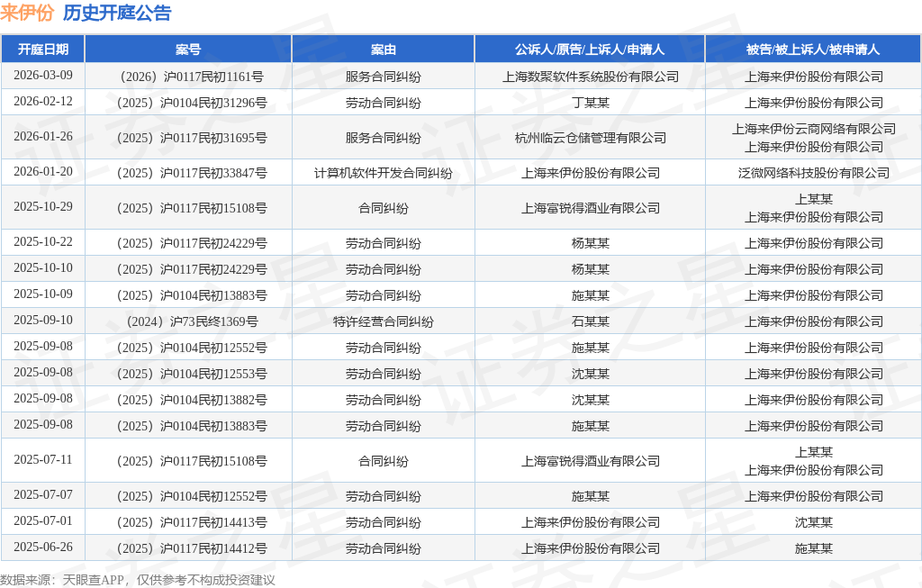Click 杨某某 in the 2025-10-22 row
Viewport: 922px width, 588px height.
(591, 243)
